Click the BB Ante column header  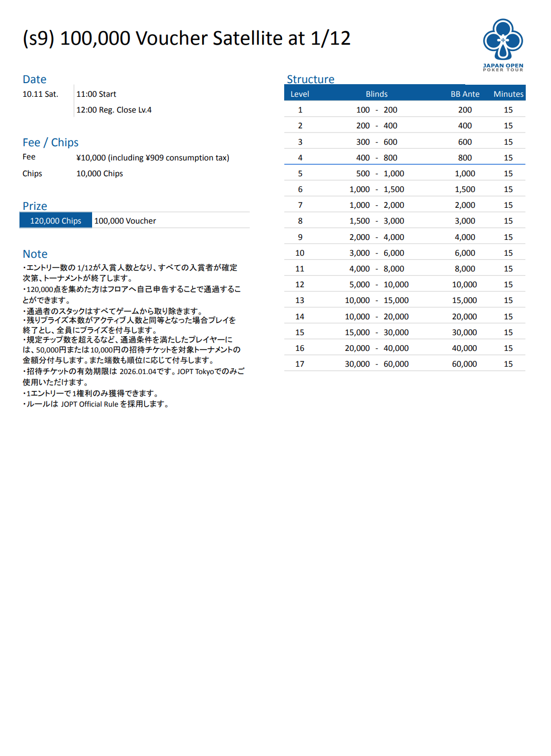point(465,94)
